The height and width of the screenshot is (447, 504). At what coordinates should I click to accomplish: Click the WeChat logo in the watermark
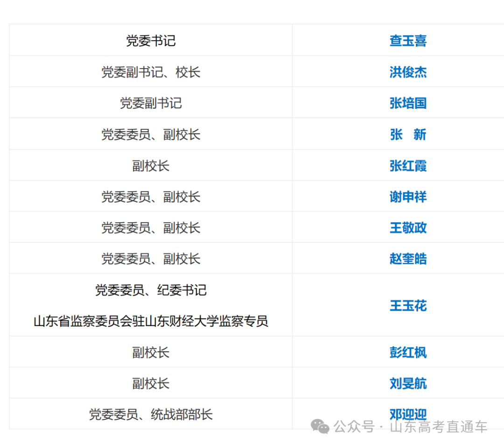tap(320, 427)
